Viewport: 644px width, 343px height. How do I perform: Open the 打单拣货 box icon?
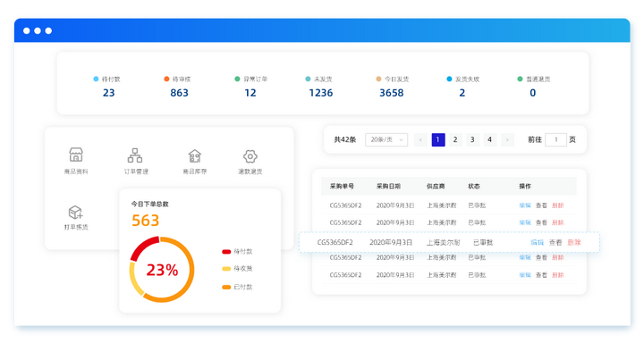pos(76,213)
